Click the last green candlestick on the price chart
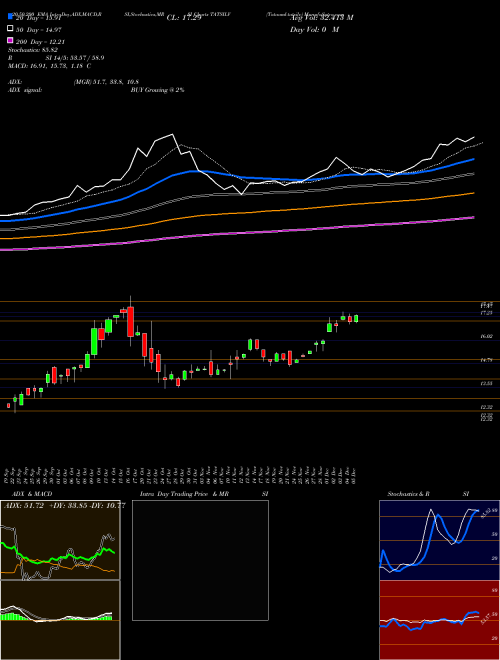Image resolution: width=500 pixels, height=660 pixels. pyautogui.click(x=356, y=319)
